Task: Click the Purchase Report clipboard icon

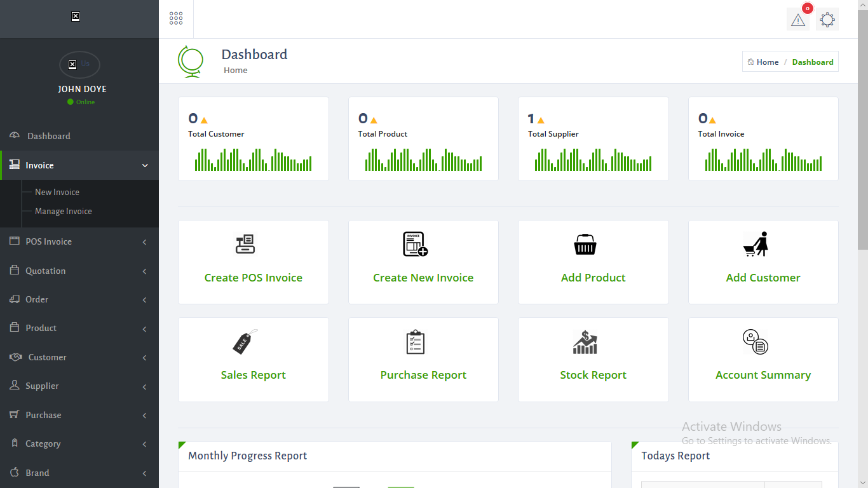Action: click(415, 342)
